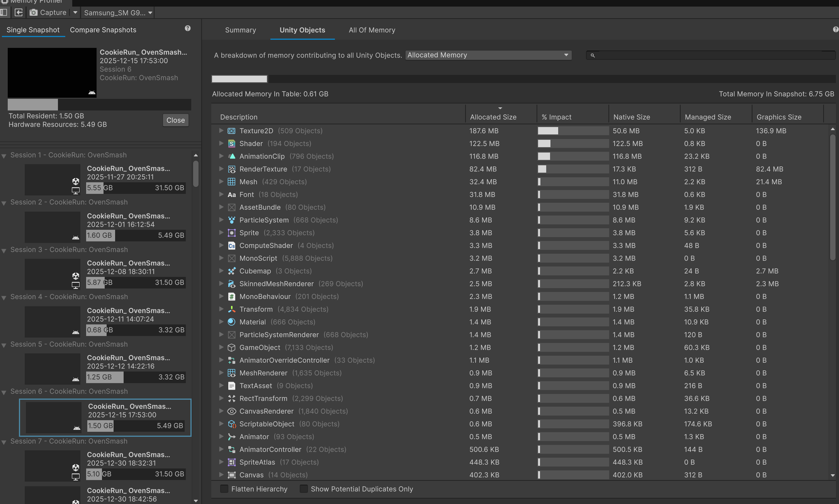Enable the Flatten Hierarchy checkbox
The height and width of the screenshot is (504, 839).
224,489
